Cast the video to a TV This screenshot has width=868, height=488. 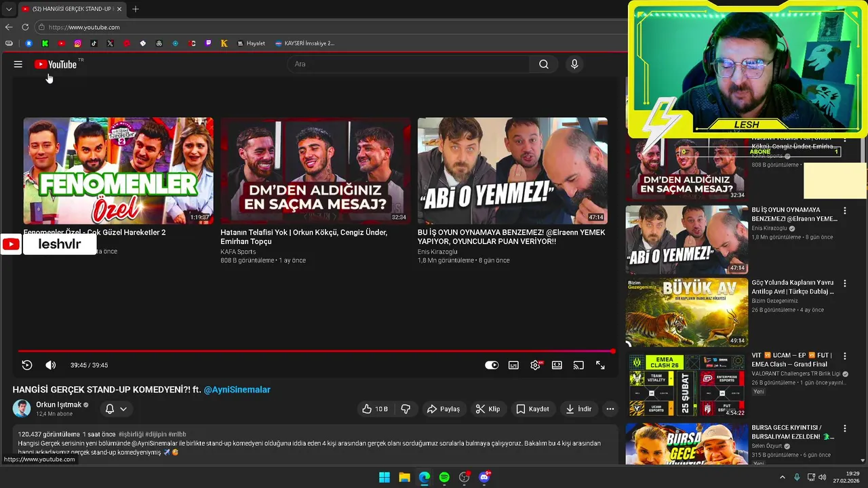click(578, 365)
